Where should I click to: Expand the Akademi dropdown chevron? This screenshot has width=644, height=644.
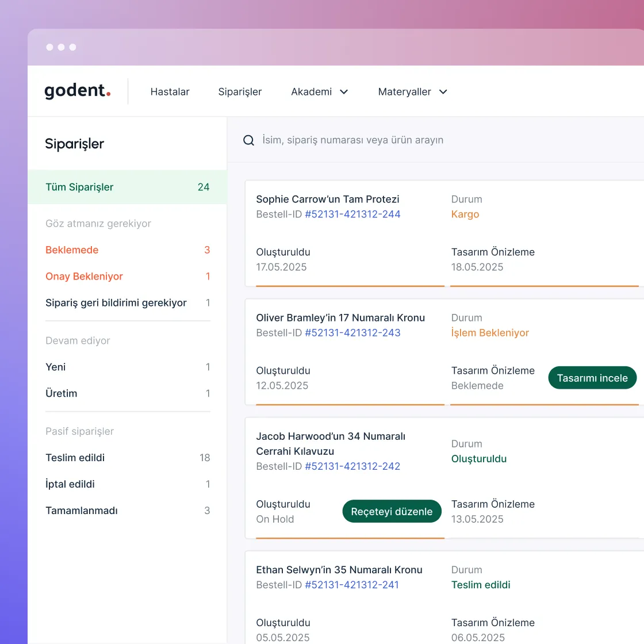pyautogui.click(x=344, y=92)
